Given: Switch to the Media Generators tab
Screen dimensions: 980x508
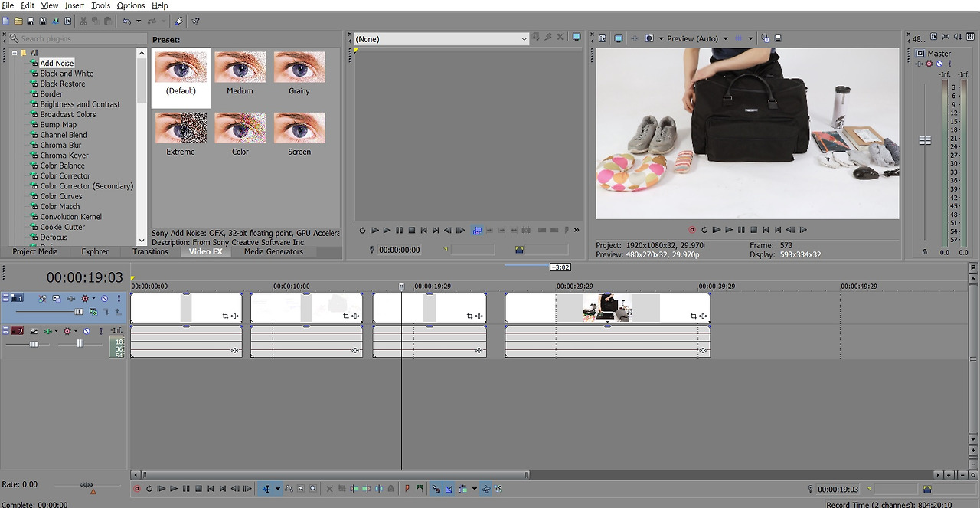Looking at the screenshot, I should click(273, 251).
